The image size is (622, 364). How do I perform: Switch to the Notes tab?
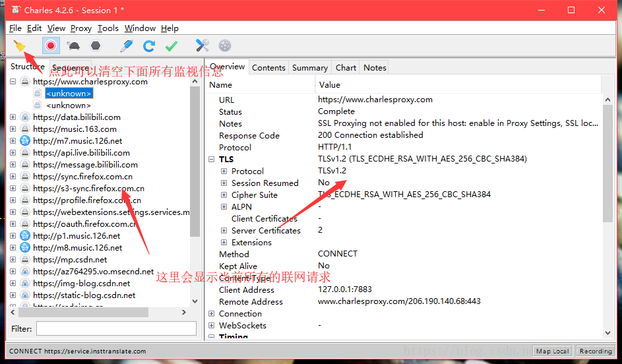pos(375,68)
